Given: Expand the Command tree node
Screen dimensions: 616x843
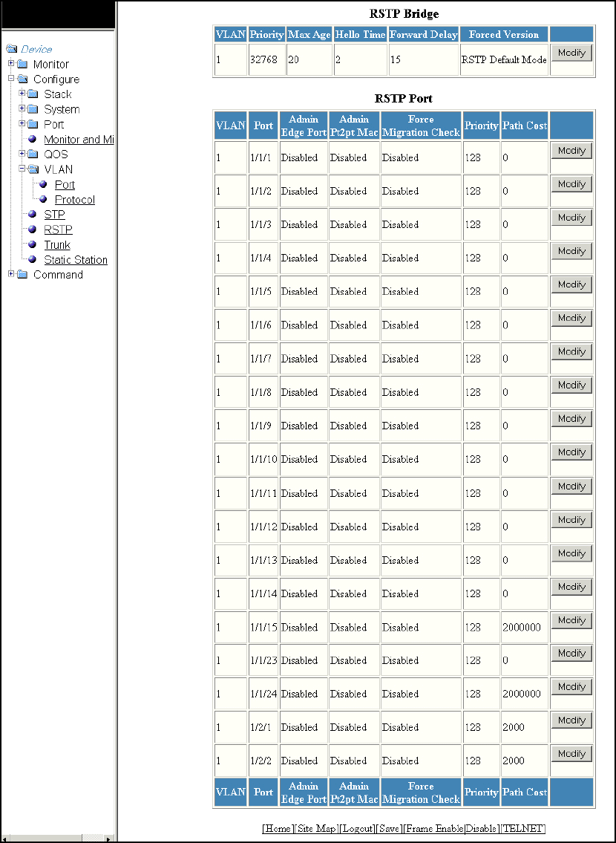Looking at the screenshot, I should click(x=11, y=273).
